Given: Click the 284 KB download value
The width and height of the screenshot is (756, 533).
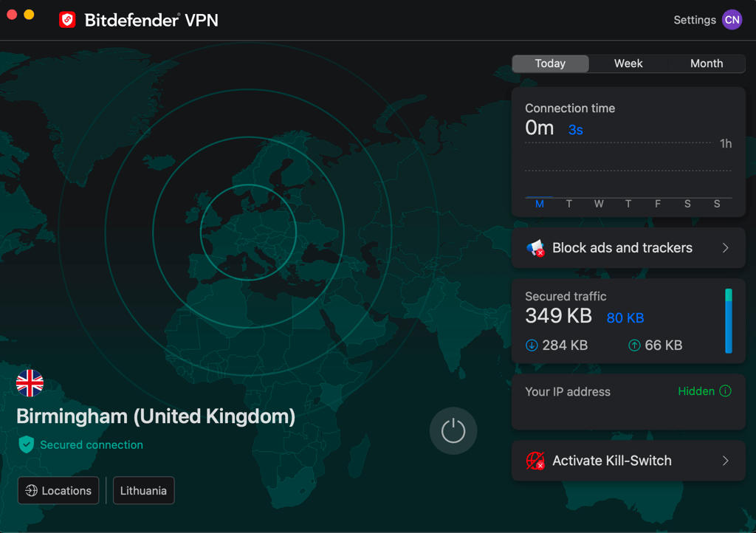Looking at the screenshot, I should 565,345.
